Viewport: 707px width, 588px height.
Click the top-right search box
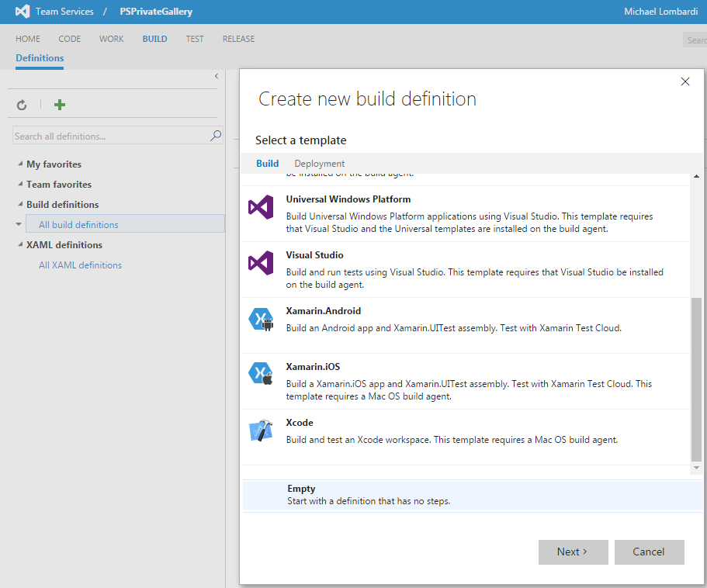[x=695, y=40]
